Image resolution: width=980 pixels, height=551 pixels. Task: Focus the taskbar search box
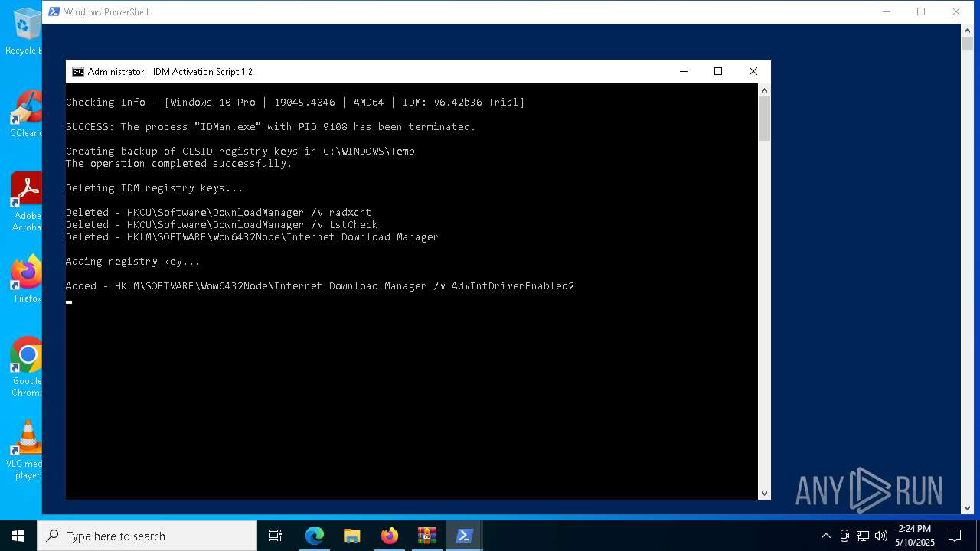pyautogui.click(x=147, y=536)
